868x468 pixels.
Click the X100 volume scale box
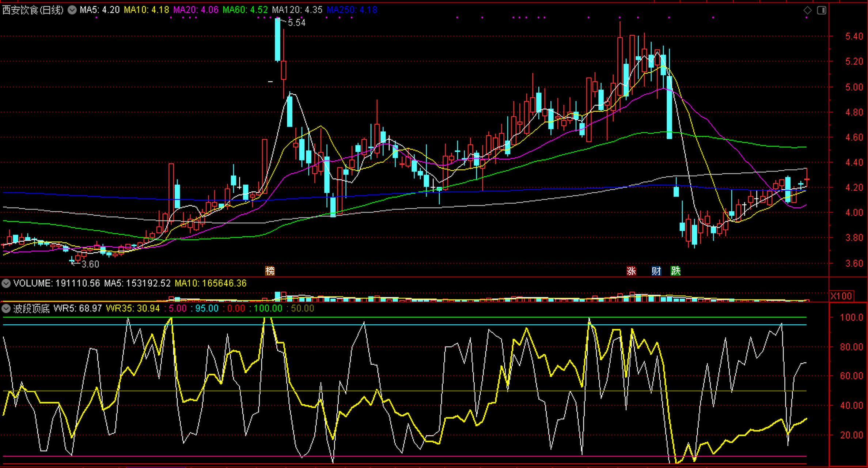[841, 296]
